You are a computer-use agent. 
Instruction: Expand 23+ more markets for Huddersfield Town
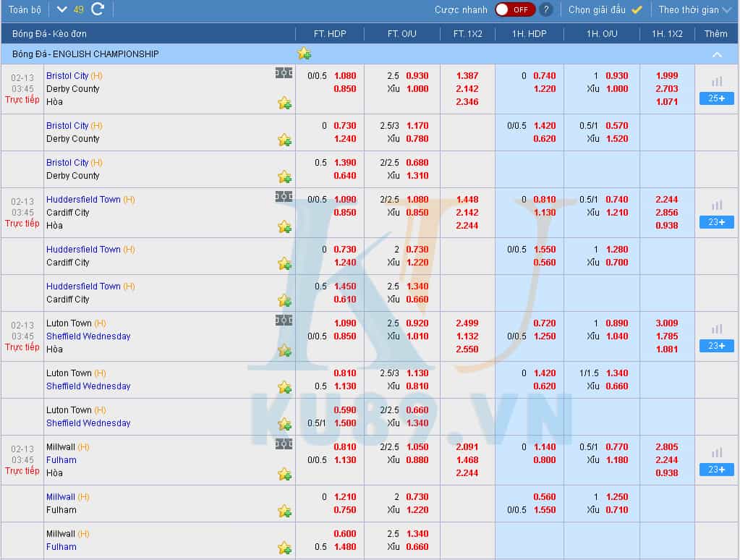point(716,222)
